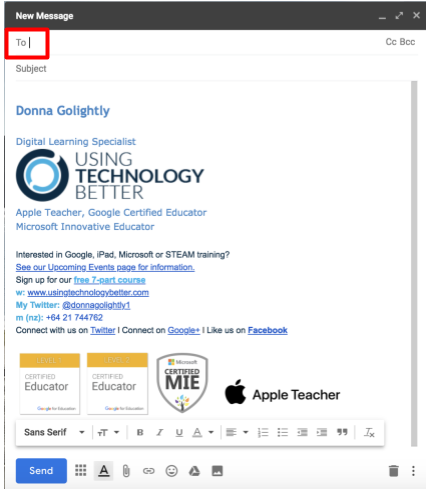Remove formatting with the Tx icon
The image size is (427, 493).
click(369, 433)
